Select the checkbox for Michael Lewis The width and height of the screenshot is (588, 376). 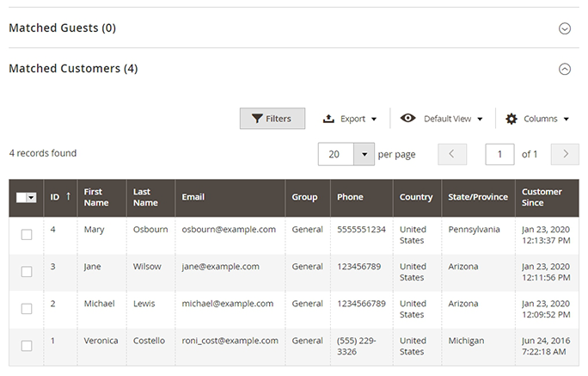(27, 309)
